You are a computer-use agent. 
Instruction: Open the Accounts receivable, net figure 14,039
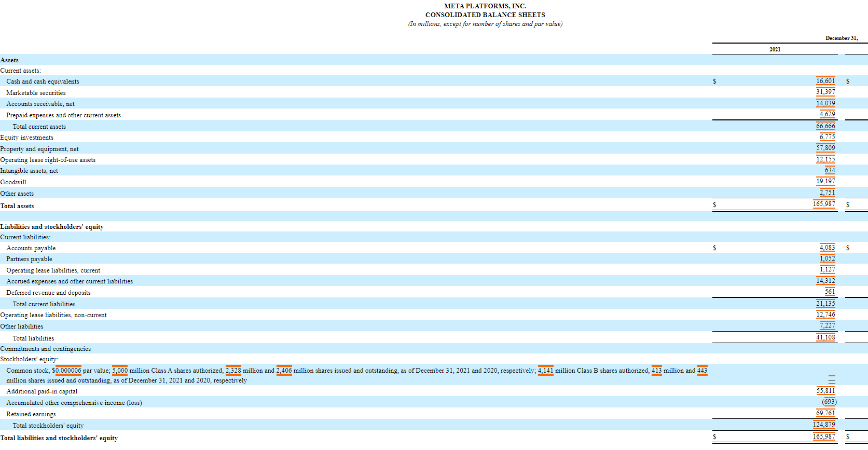[825, 103]
